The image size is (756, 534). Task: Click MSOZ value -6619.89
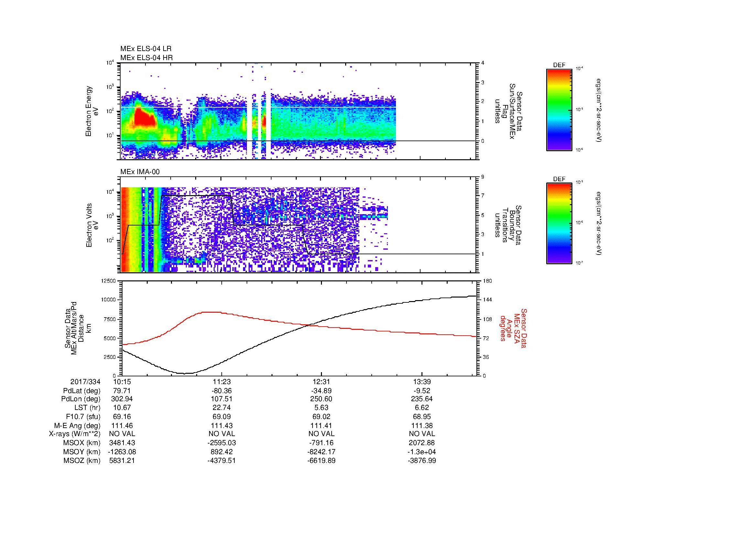click(x=321, y=461)
